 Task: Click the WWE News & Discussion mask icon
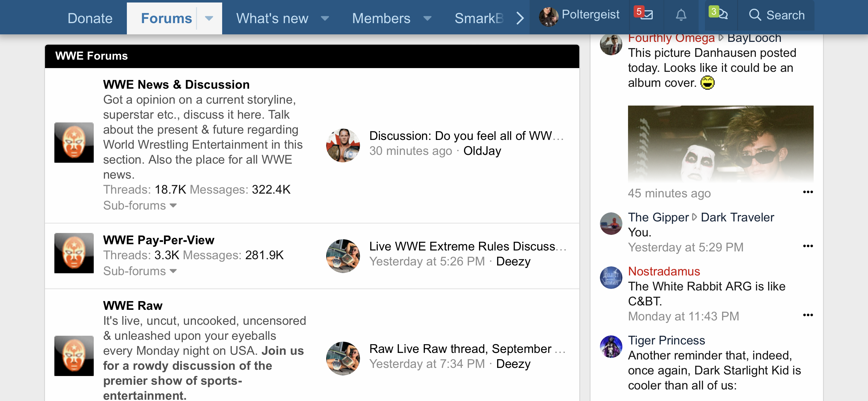74,142
